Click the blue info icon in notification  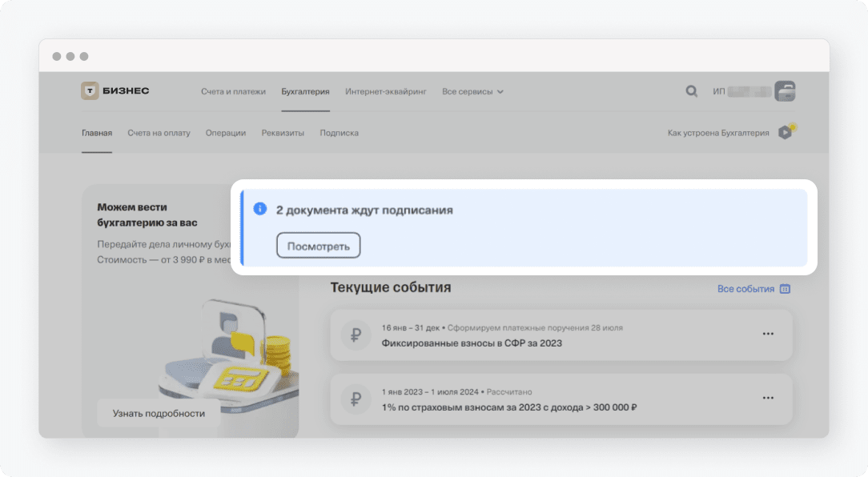point(259,210)
